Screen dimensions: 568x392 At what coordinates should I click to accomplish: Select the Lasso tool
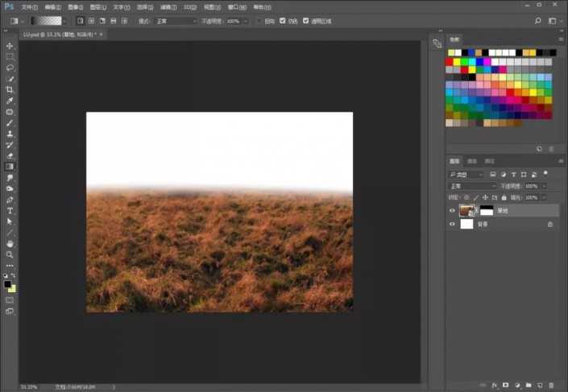(10, 68)
